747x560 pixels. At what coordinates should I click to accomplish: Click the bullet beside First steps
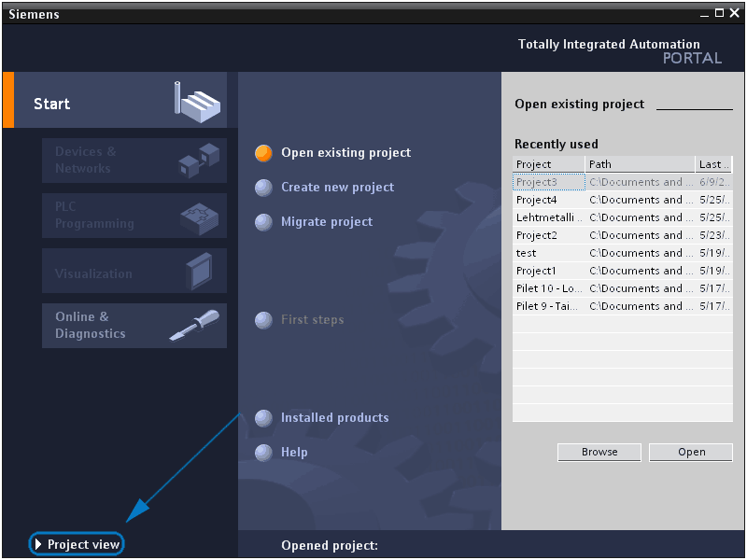pos(263,320)
